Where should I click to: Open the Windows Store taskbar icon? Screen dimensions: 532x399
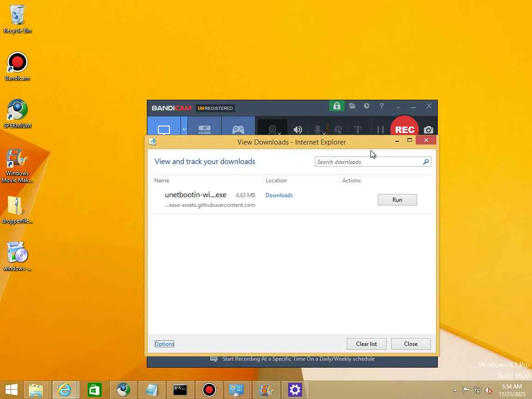pos(94,390)
